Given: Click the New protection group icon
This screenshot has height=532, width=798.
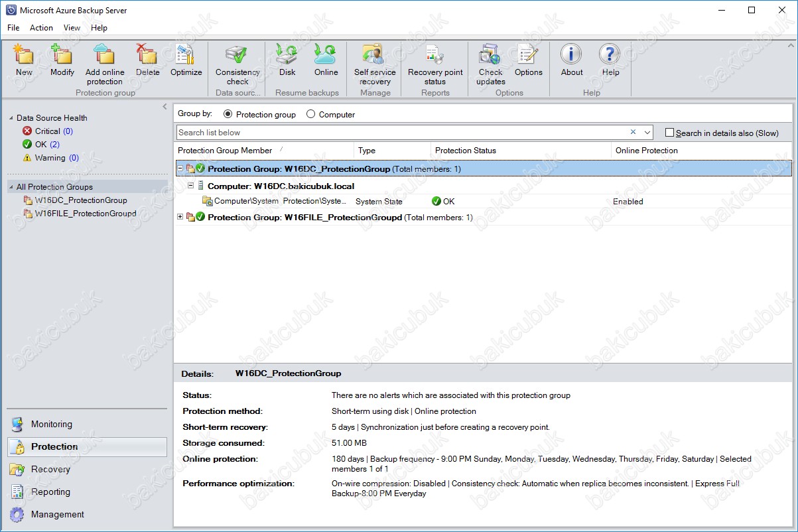Looking at the screenshot, I should point(24,54).
